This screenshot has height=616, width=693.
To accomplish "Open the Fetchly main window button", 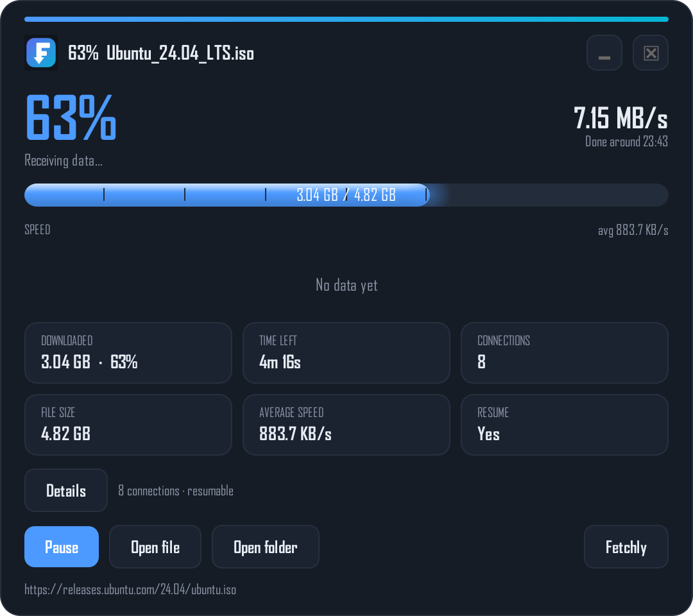I will pos(626,547).
